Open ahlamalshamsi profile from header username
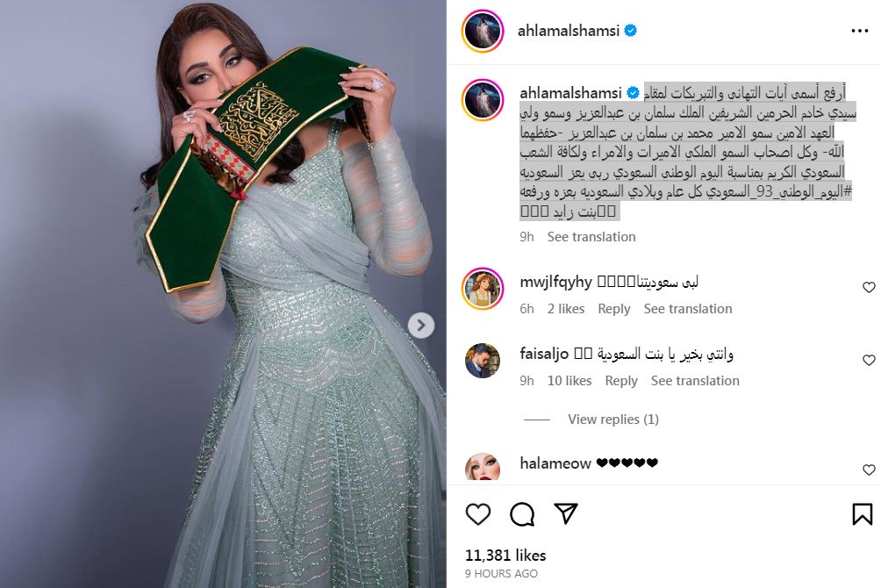Viewport: 881px width, 588px height. pyautogui.click(x=568, y=31)
